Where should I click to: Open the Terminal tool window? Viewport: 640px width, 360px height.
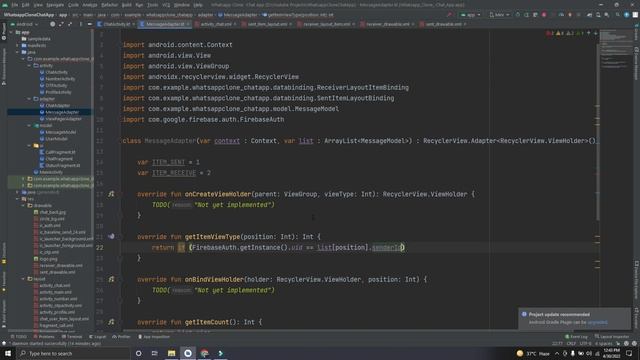72,337
